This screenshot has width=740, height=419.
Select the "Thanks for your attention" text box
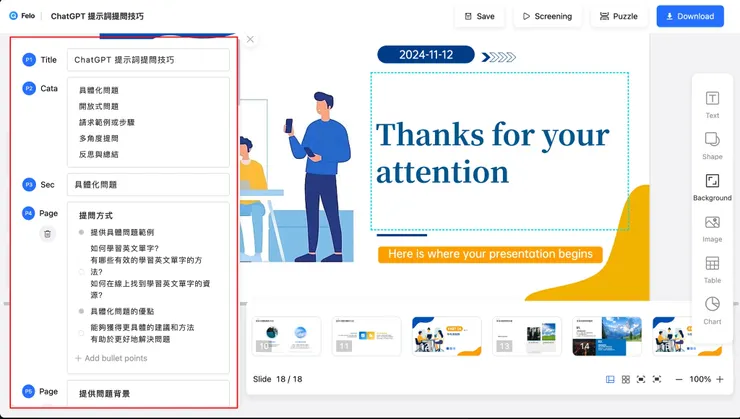click(x=499, y=151)
